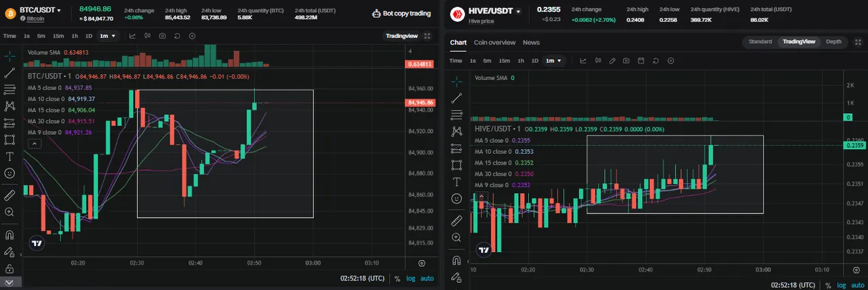Open HIVE chart axis settings gear
The image size is (868, 290).
pos(857,269)
